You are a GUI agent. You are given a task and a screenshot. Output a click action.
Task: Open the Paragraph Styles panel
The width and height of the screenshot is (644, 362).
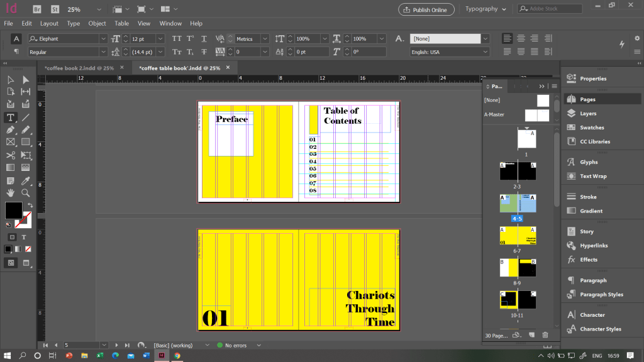pos(601,295)
